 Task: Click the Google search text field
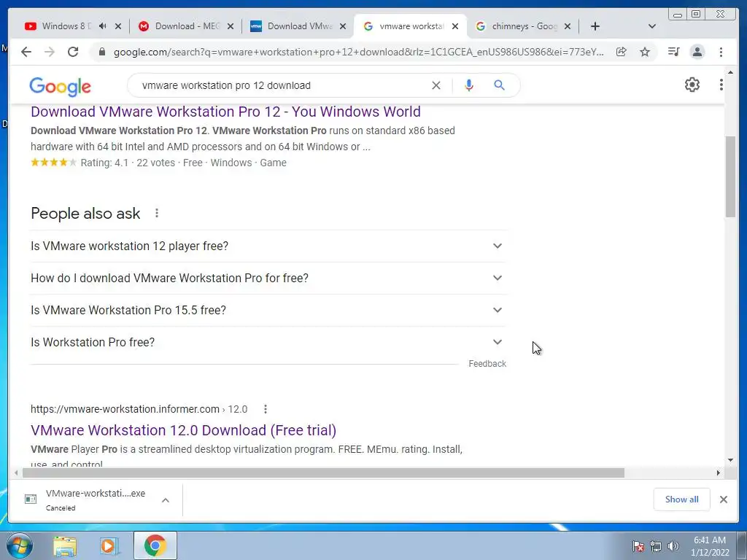point(281,85)
